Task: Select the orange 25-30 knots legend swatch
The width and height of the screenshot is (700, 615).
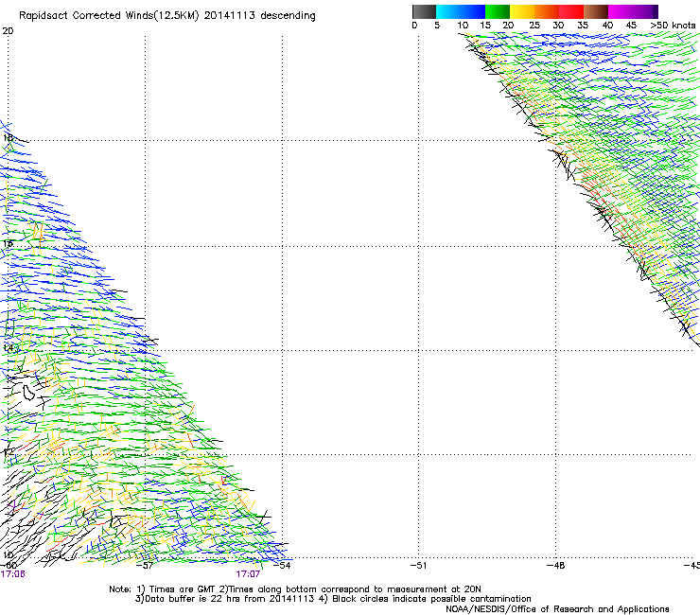Action: pos(547,11)
